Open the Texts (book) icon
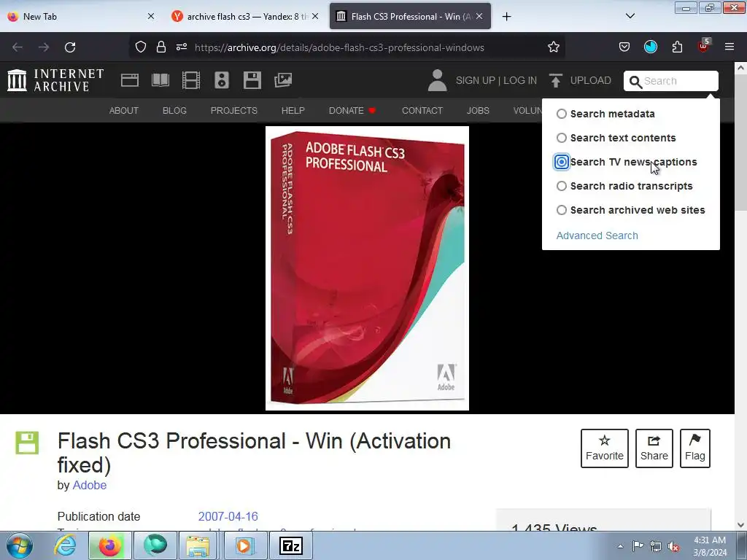This screenshot has width=747, height=560. click(x=160, y=80)
